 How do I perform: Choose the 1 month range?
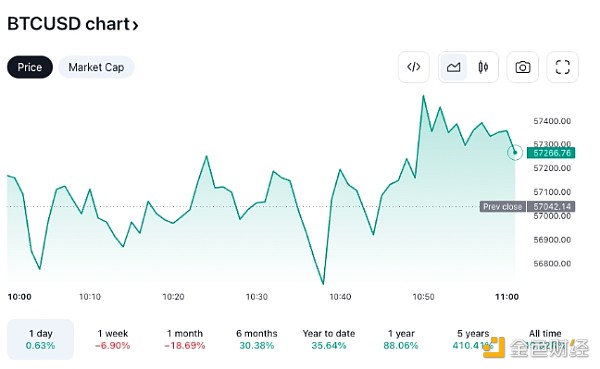click(185, 339)
